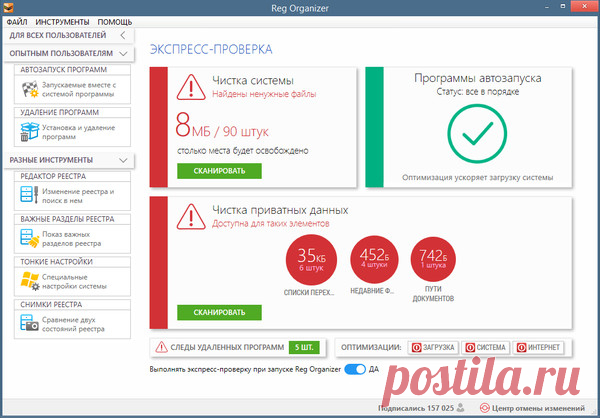This screenshot has height=418, width=600.
Task: Click warning triangle in Чистка системы card
Action: pos(191,88)
